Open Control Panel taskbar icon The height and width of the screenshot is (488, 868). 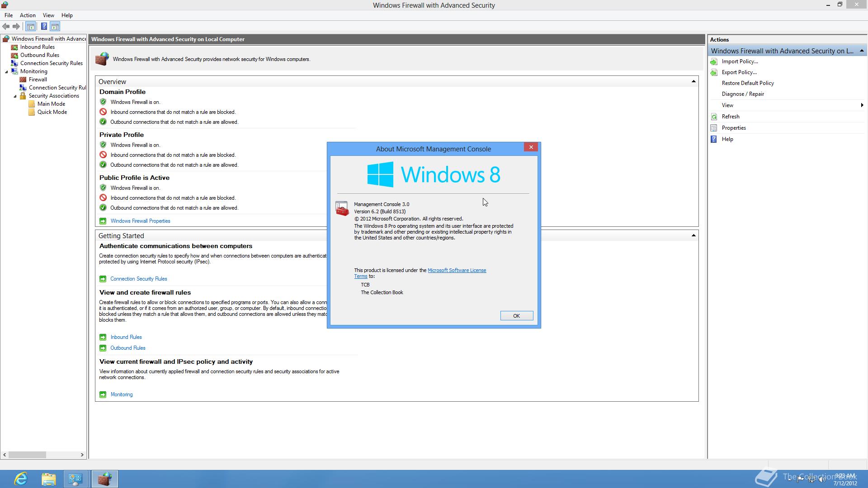tap(75, 479)
